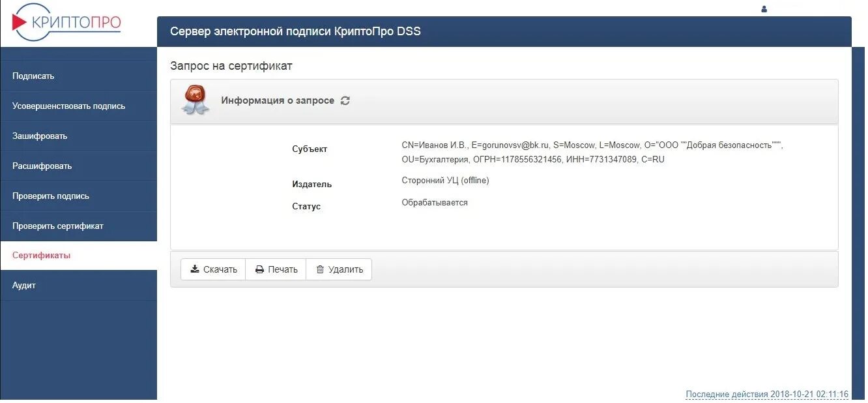
Task: Click the subject line starting CN=Иванов И.В.
Action: 592,145
